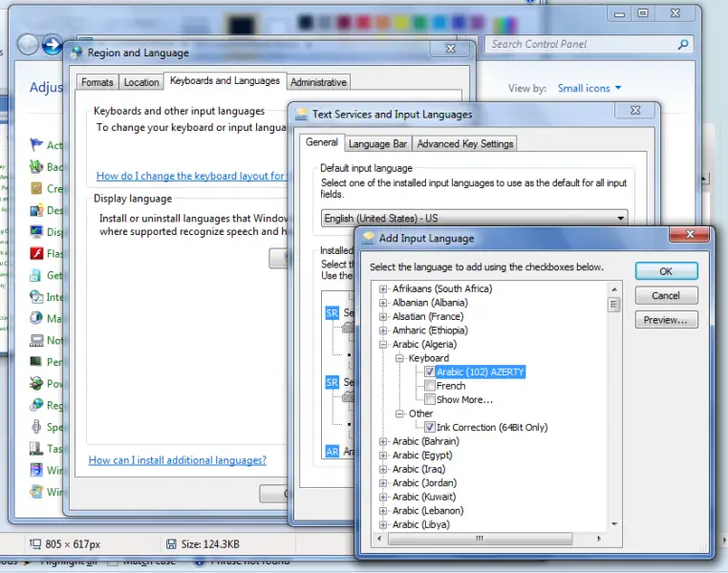
Task: Select the Keyboards and Languages tab
Action: (x=225, y=81)
